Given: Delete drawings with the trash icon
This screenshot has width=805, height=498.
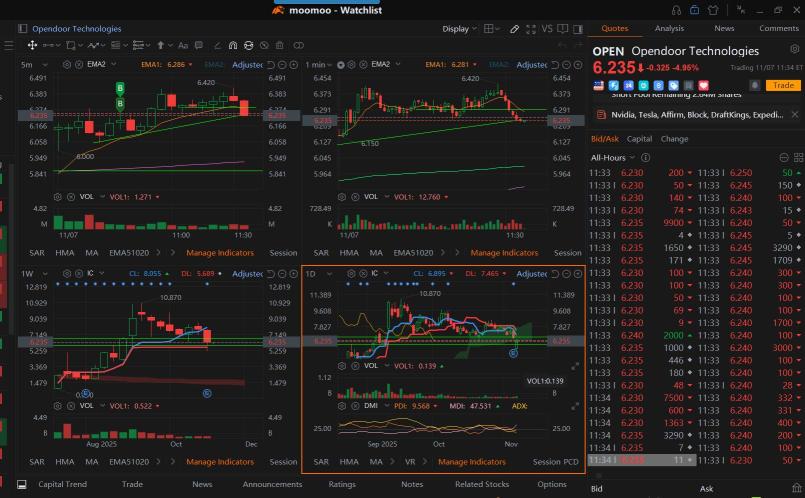Looking at the screenshot, I should tap(279, 45).
